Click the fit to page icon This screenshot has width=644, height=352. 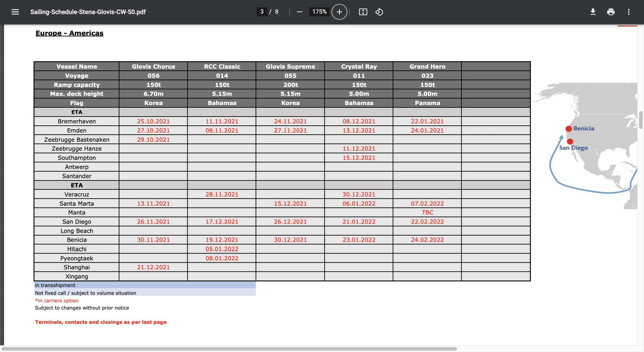[x=363, y=12]
